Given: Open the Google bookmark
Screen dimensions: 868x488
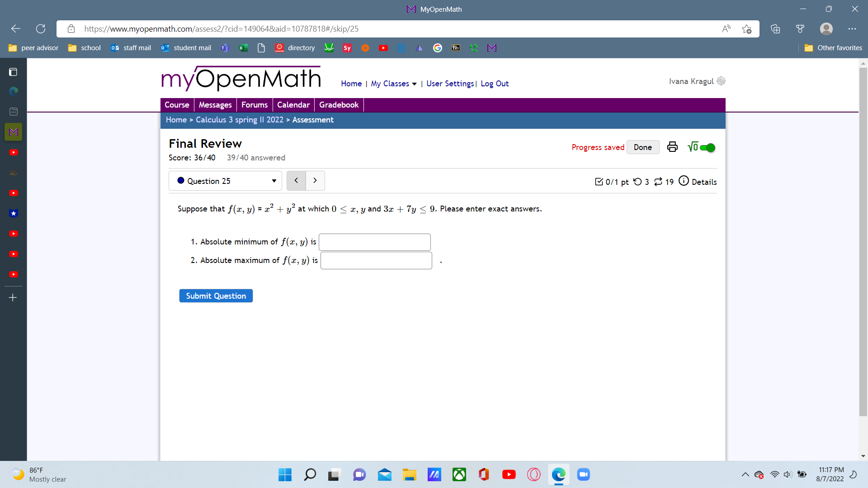Looking at the screenshot, I should pos(437,48).
